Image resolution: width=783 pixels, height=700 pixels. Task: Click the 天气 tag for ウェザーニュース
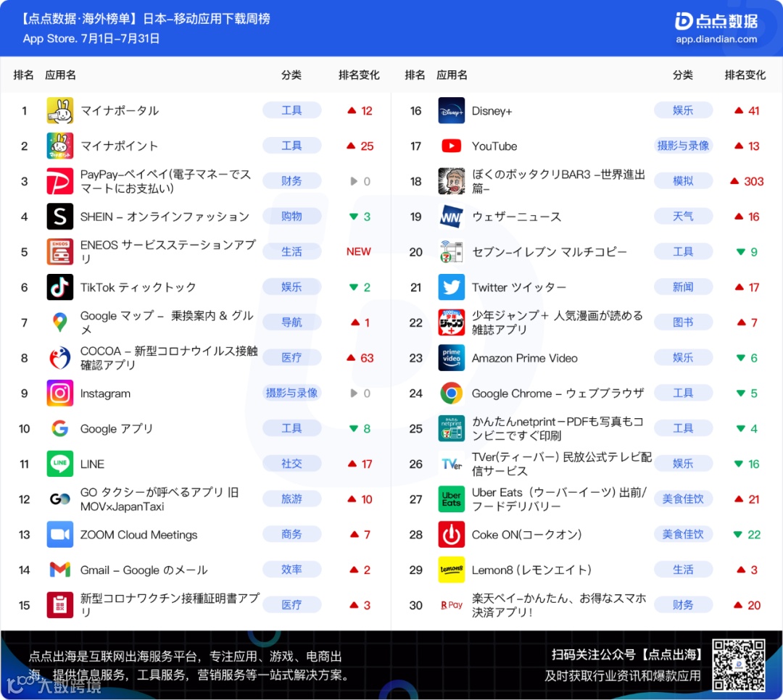tap(683, 216)
